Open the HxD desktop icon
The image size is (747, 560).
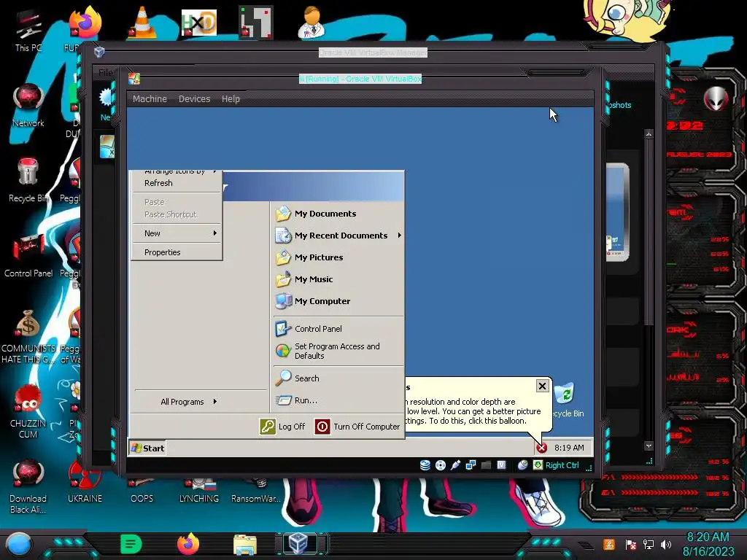[198, 23]
